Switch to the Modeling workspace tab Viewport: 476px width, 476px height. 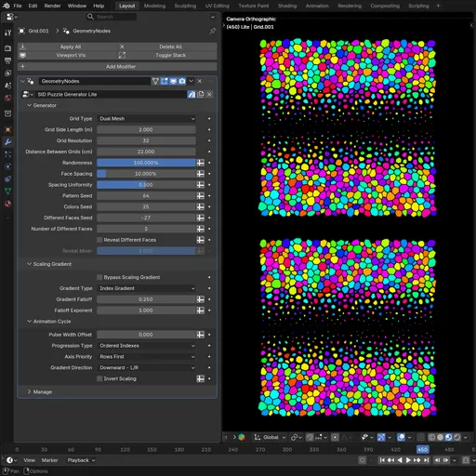click(154, 6)
